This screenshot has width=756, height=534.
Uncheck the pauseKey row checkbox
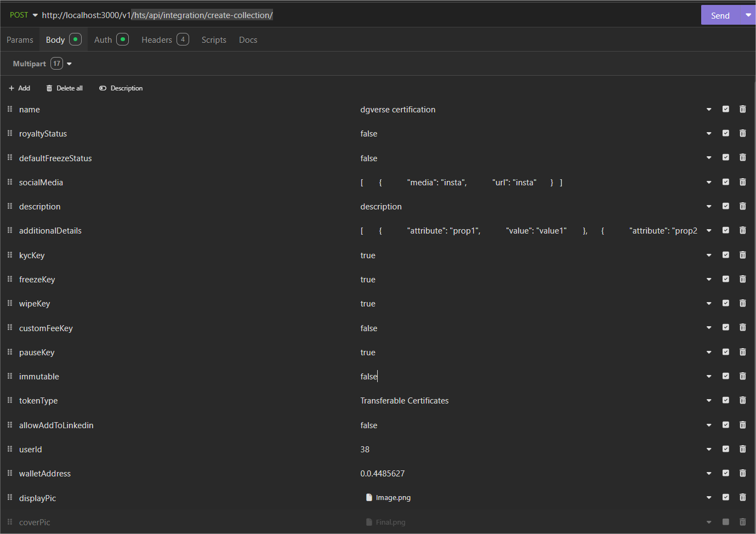726,351
